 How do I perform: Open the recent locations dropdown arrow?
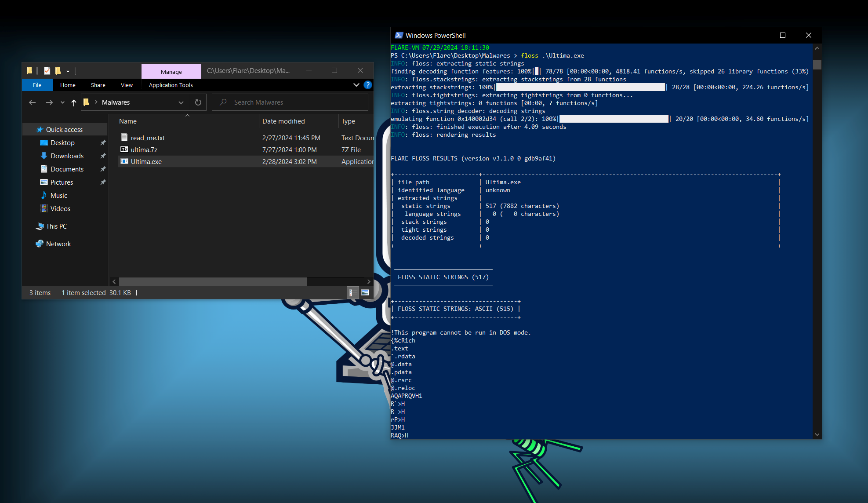click(62, 102)
